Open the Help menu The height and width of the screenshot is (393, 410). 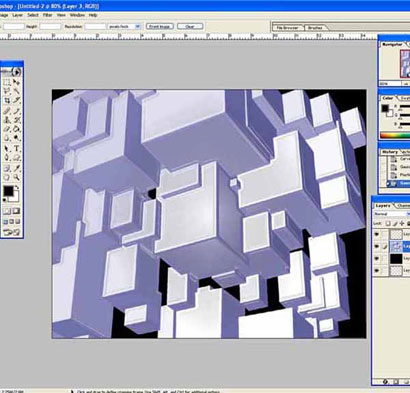click(x=93, y=15)
